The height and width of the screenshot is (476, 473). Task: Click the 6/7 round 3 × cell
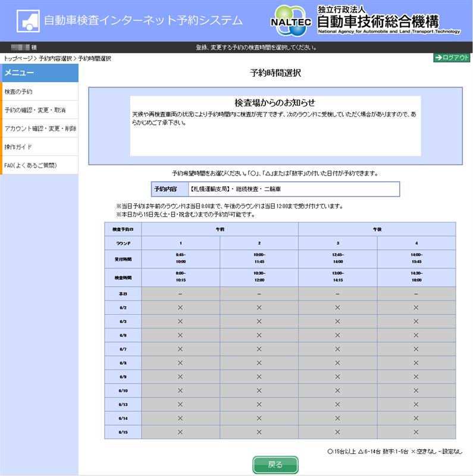(x=338, y=349)
